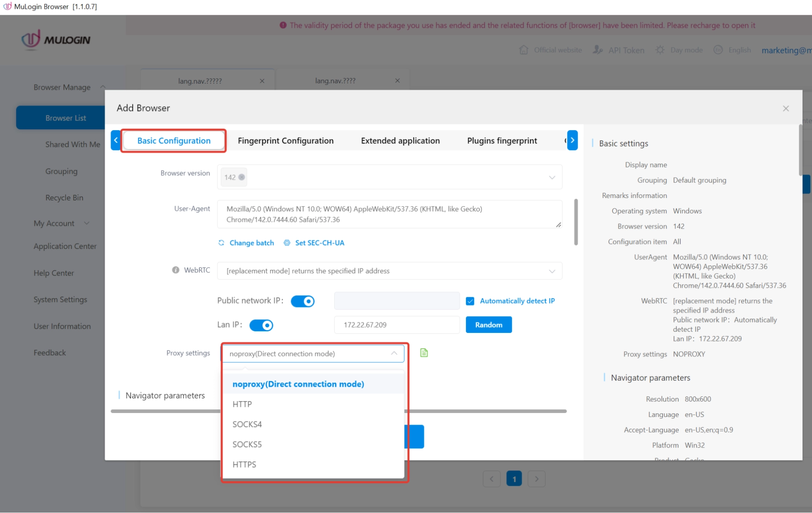The height and width of the screenshot is (513, 812).
Task: Collapse the Proxy settings dropdown
Action: (x=393, y=353)
